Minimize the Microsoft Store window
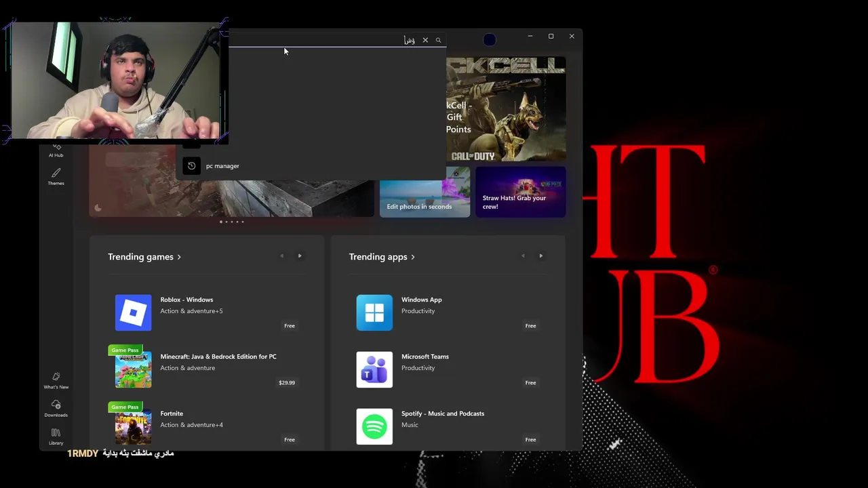This screenshot has width=868, height=488. [x=530, y=37]
